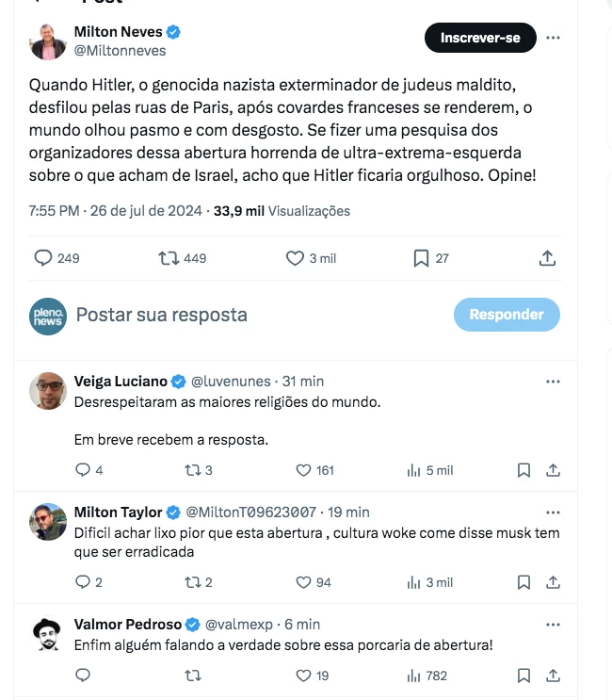Open more options on Veiga Luciano's reply

[554, 382]
